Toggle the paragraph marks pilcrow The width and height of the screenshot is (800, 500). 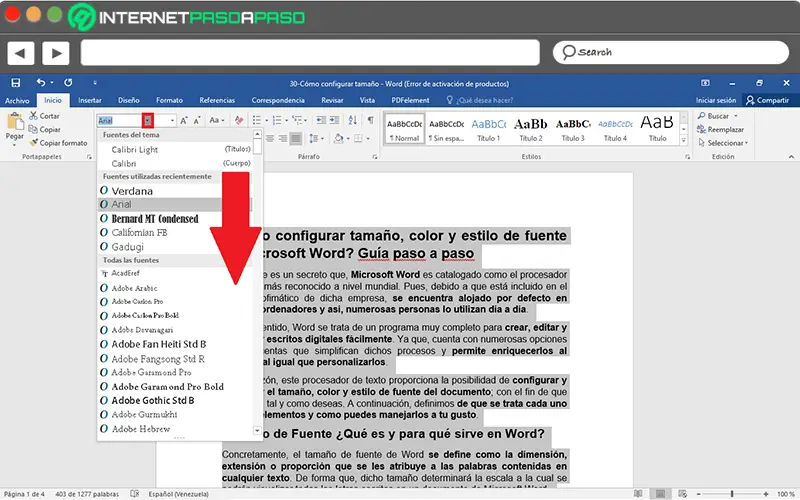click(370, 120)
